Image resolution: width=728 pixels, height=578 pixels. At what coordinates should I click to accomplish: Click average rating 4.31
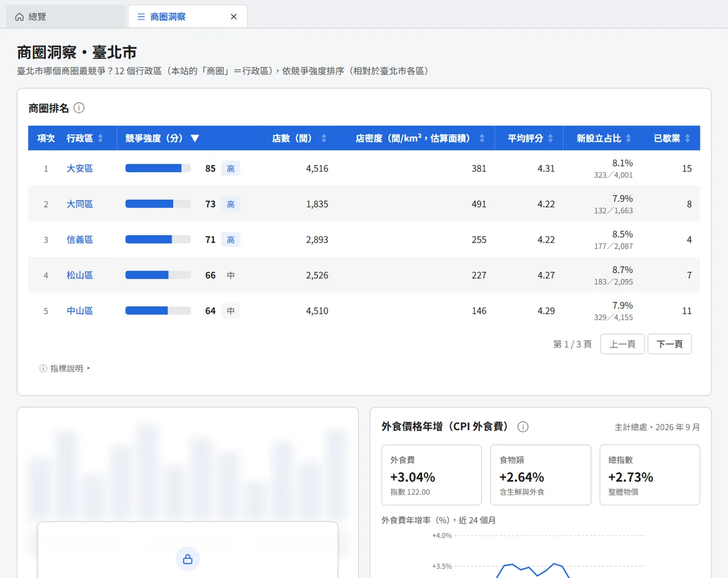546,169
